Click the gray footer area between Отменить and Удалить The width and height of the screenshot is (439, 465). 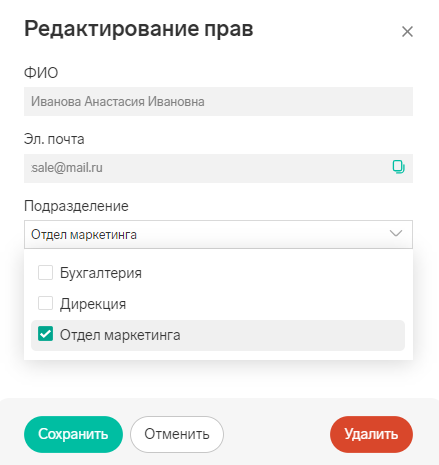click(277, 434)
